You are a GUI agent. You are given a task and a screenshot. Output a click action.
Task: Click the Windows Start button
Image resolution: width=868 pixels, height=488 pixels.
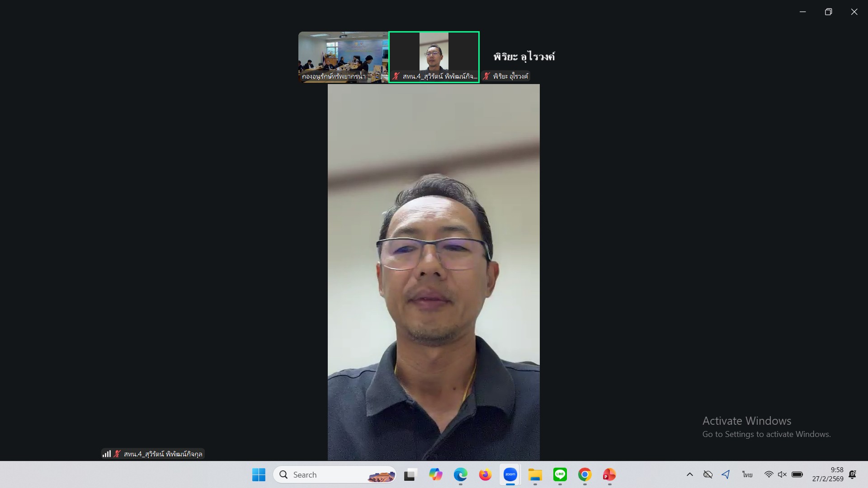pos(259,474)
